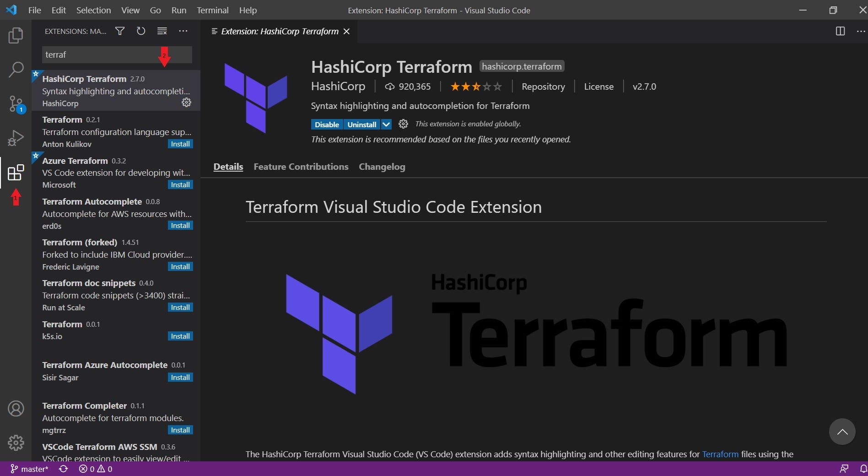Switch to the Feature Contributions tab
The width and height of the screenshot is (868, 476).
[x=301, y=167]
